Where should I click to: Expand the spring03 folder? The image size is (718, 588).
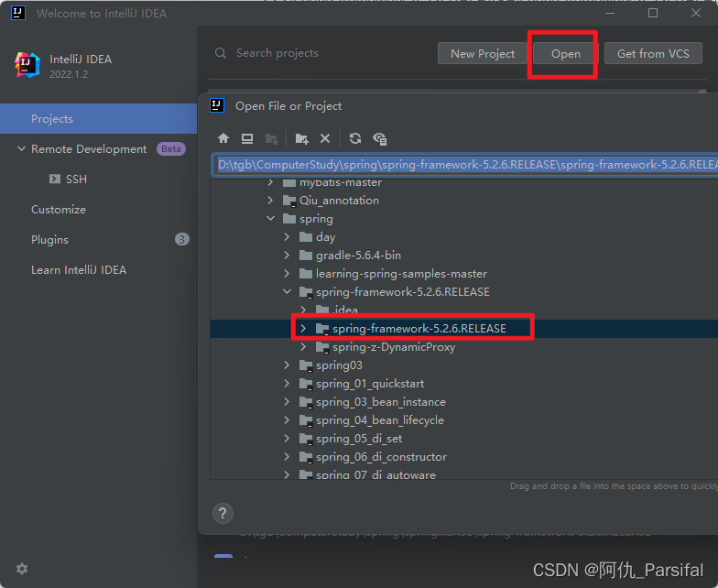tap(288, 365)
